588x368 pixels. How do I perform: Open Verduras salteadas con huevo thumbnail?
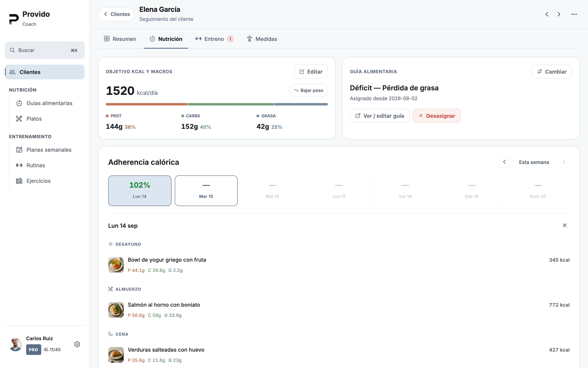pyautogui.click(x=116, y=355)
